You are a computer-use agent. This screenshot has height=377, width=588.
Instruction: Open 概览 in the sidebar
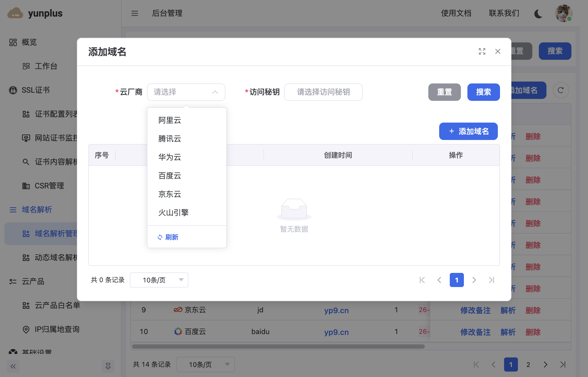[x=29, y=42]
